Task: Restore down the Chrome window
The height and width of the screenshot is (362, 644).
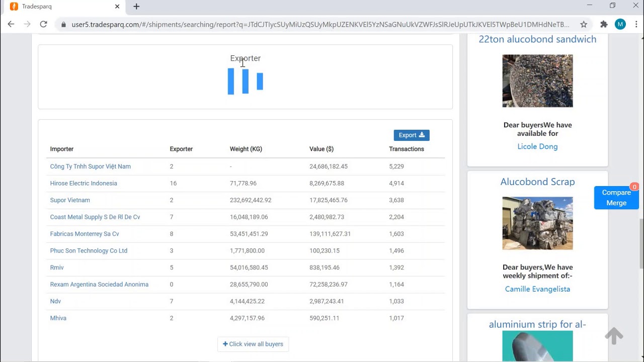Action: coord(612,6)
